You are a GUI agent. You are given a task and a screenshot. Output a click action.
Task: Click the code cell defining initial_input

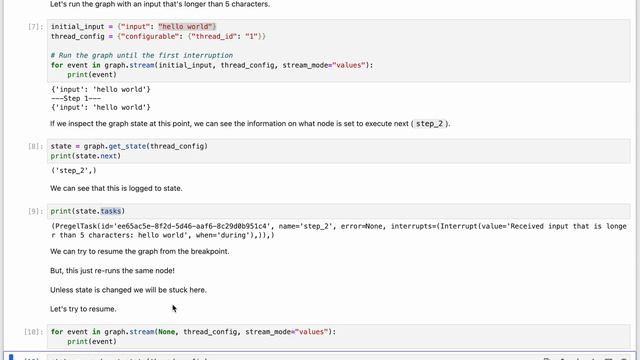pos(338,51)
